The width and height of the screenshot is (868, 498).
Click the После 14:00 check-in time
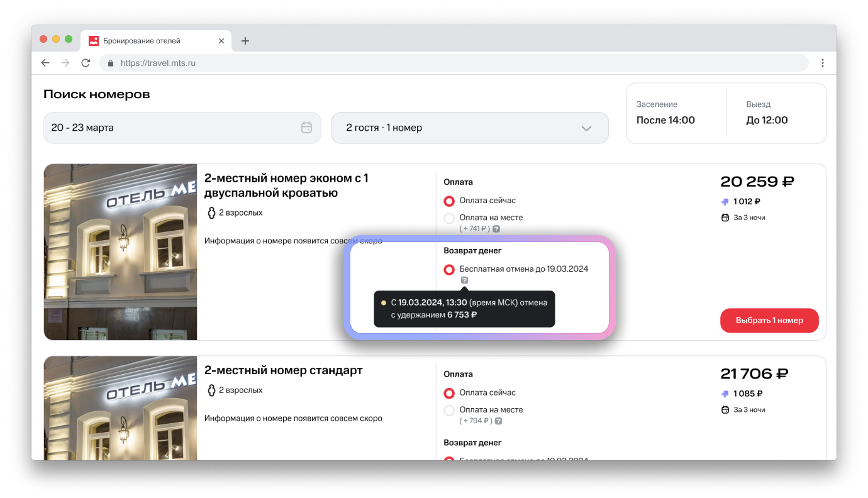coord(665,120)
